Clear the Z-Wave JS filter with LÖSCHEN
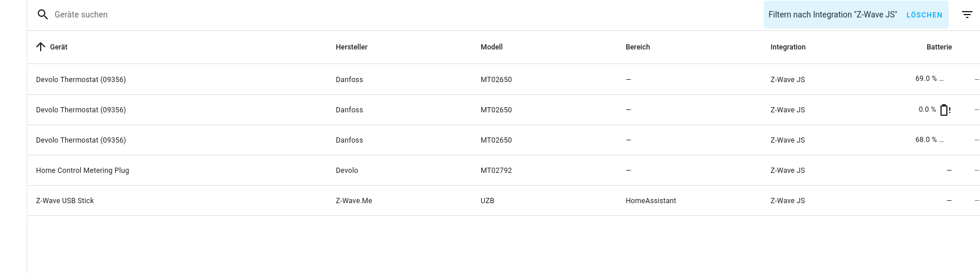The width and height of the screenshot is (980, 273). tap(924, 15)
